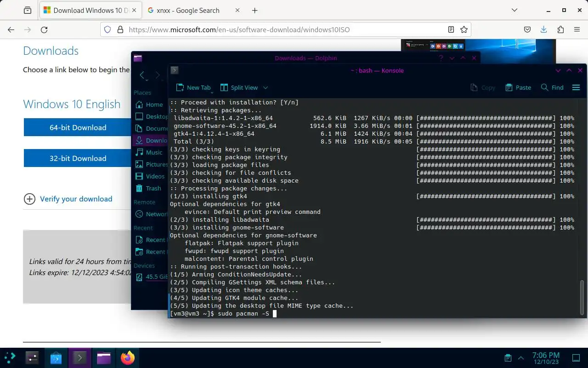Image resolution: width=588 pixels, height=368 pixels.
Task: Select Documents in Dolphin Places
Action: [x=151, y=128]
